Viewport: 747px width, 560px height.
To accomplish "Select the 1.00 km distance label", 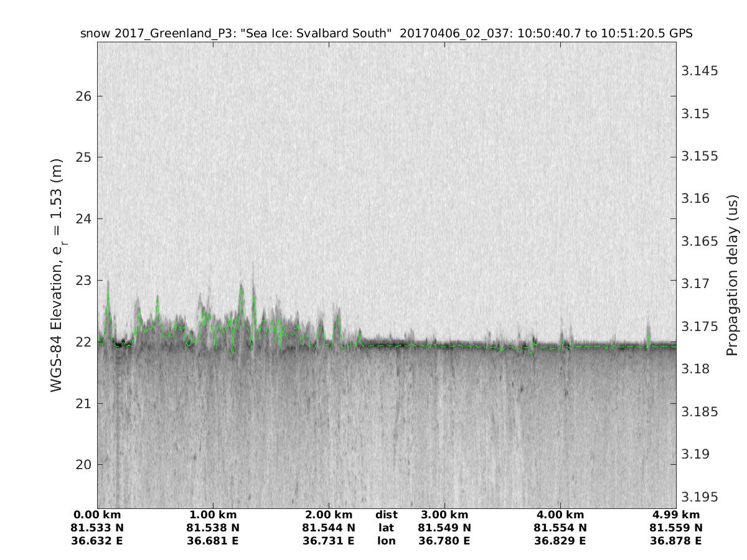I will coord(213,515).
